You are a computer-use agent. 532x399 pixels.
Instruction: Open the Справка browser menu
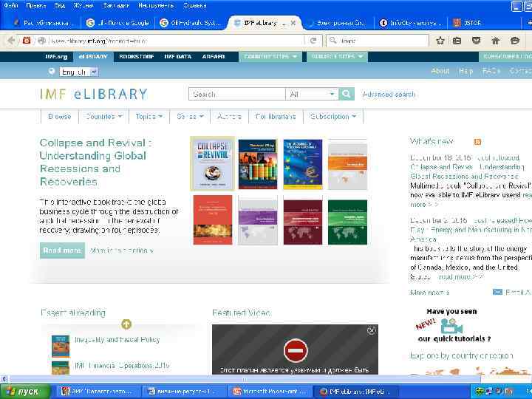pyautogui.click(x=195, y=5)
